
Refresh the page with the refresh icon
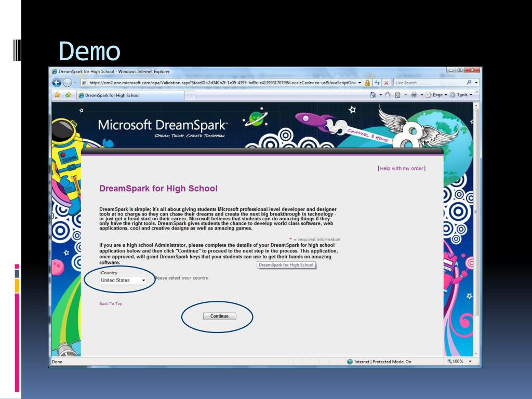pos(377,83)
